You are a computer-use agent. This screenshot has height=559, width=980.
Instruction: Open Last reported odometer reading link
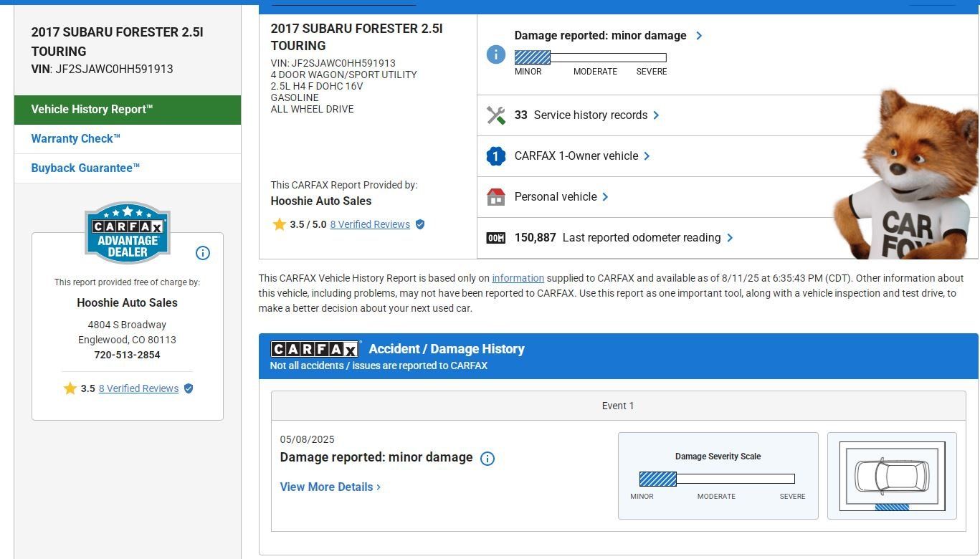pyautogui.click(x=617, y=238)
